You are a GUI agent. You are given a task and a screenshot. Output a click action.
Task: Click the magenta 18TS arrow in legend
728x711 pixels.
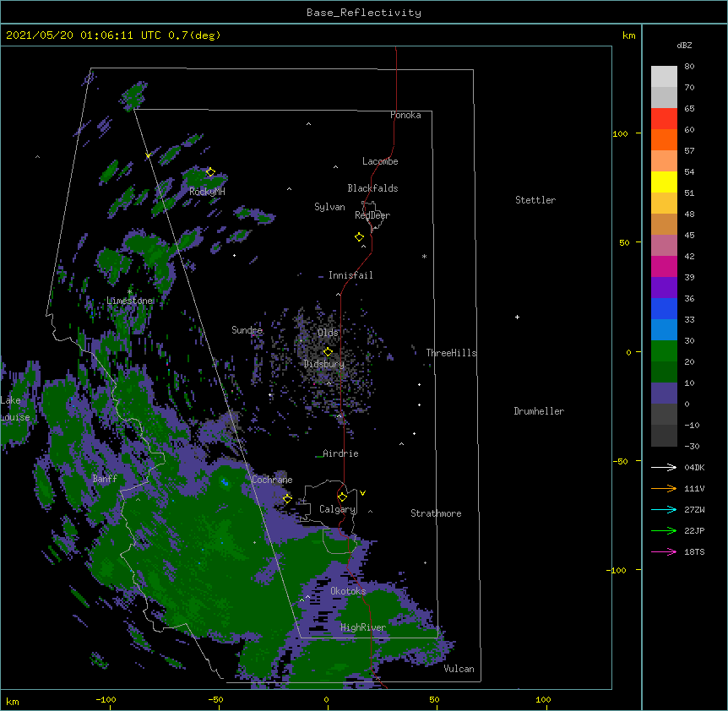click(664, 551)
